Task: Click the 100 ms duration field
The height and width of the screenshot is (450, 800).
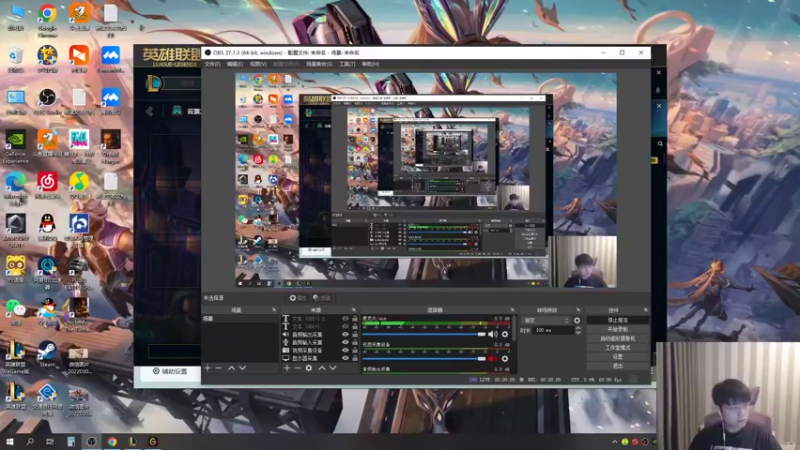Action: [x=554, y=331]
